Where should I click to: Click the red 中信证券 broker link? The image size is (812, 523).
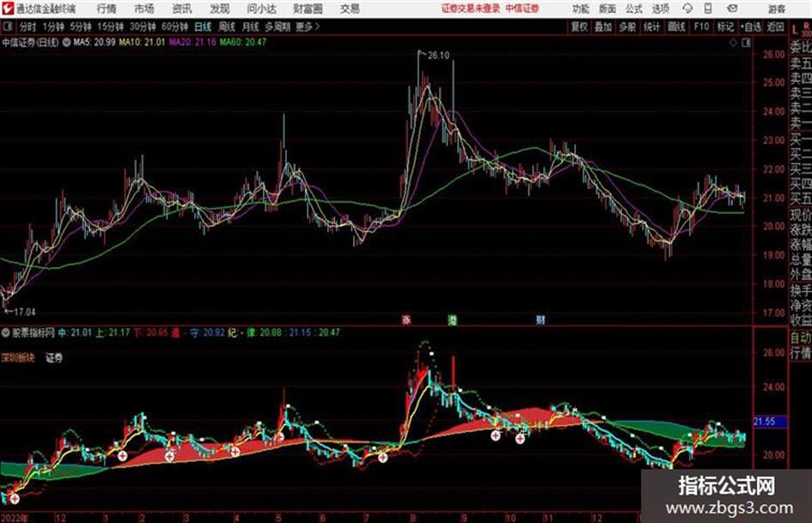(522, 9)
